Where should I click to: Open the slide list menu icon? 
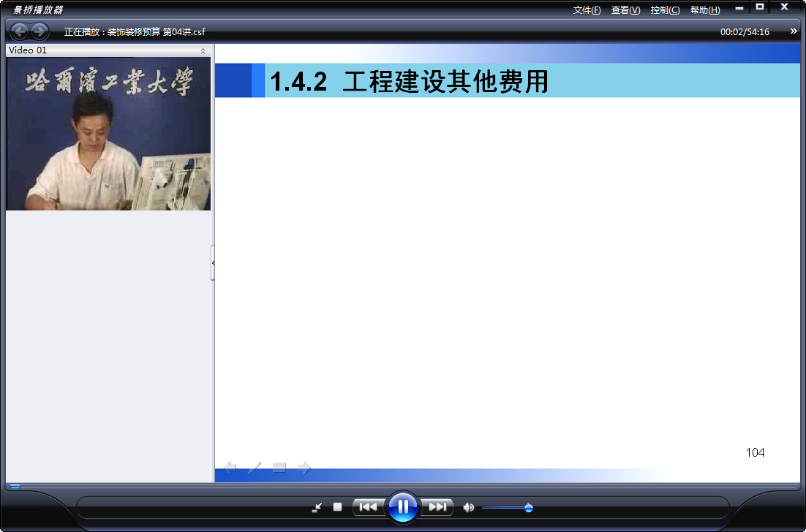pos(279,467)
